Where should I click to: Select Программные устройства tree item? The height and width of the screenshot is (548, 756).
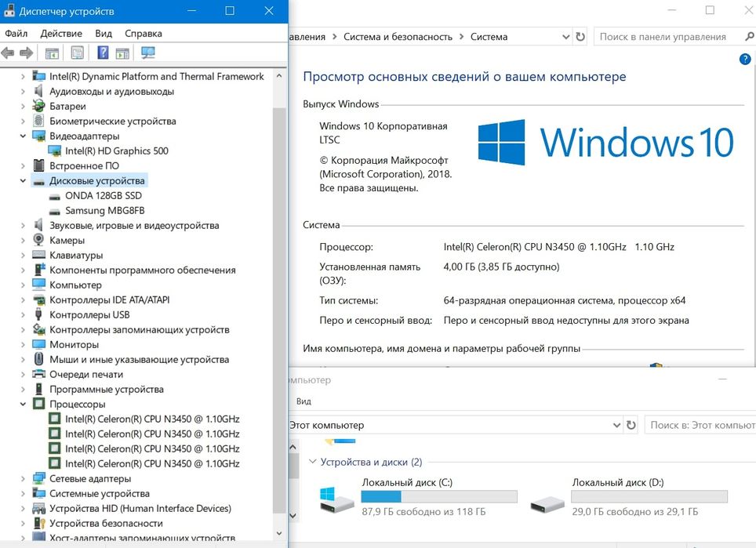[107, 389]
